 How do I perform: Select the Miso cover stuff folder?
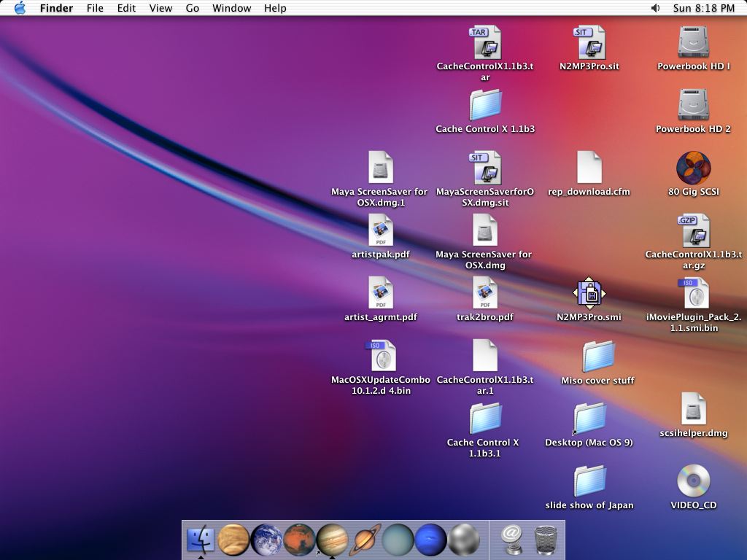coord(598,357)
